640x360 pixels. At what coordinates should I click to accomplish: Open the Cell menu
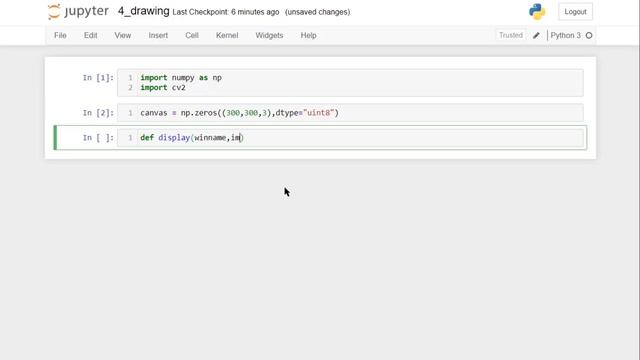click(192, 36)
